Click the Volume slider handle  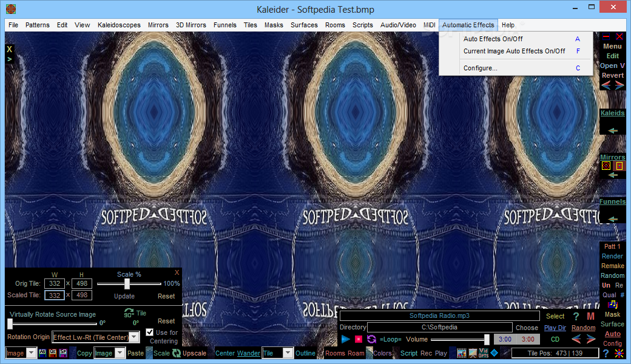coord(487,340)
